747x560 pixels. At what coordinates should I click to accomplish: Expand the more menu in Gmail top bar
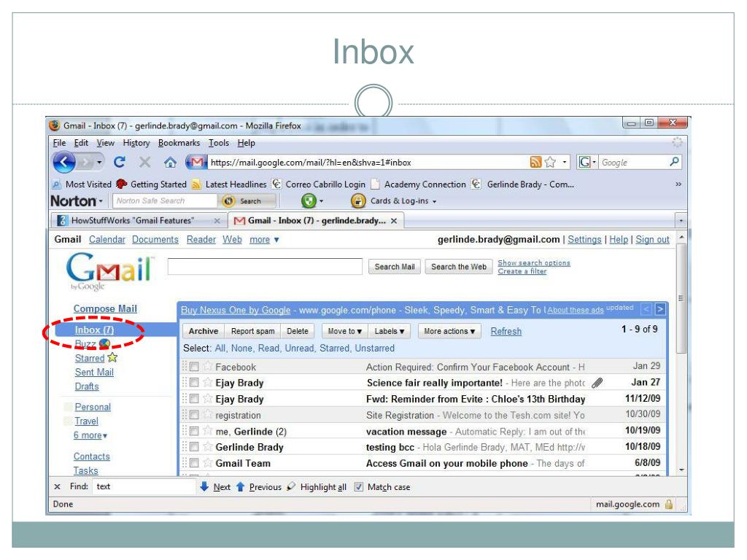[264, 239]
